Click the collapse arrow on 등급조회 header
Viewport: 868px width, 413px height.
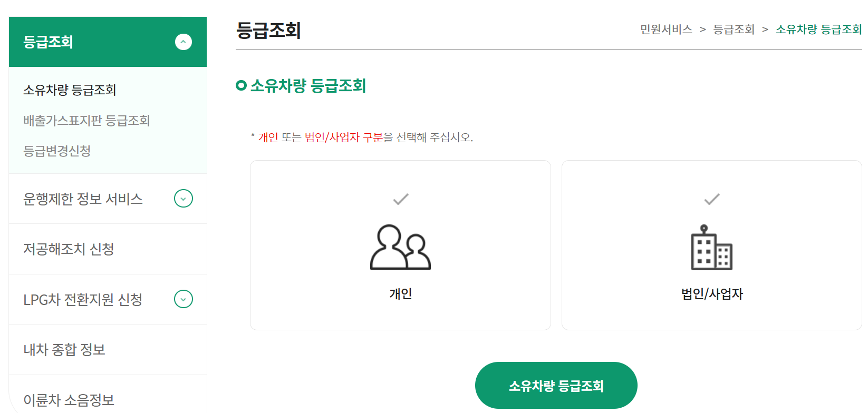pos(183,42)
